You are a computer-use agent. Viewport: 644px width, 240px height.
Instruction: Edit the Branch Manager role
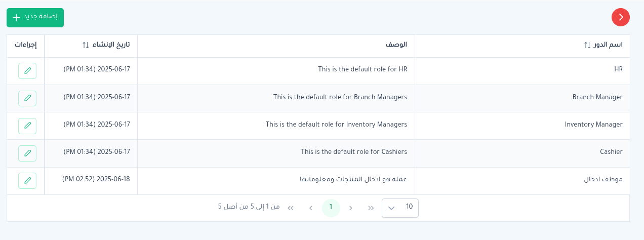coord(27,98)
